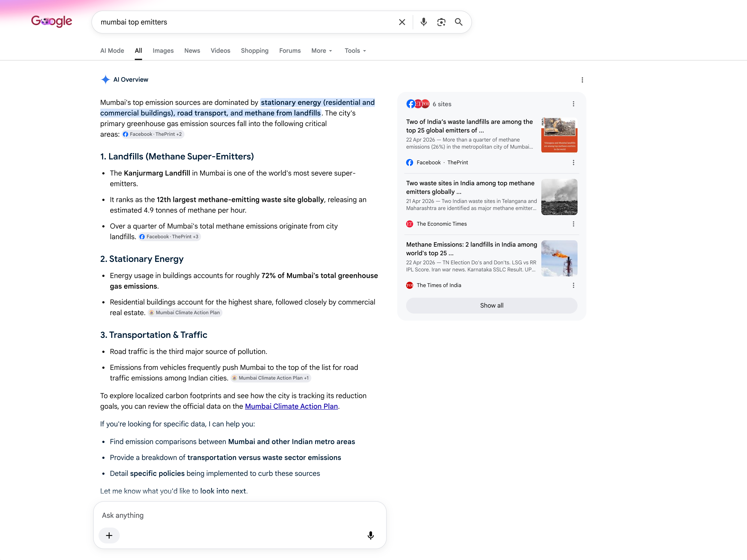The image size is (747, 560).
Task: Start voice search via top microphone icon
Action: point(424,22)
